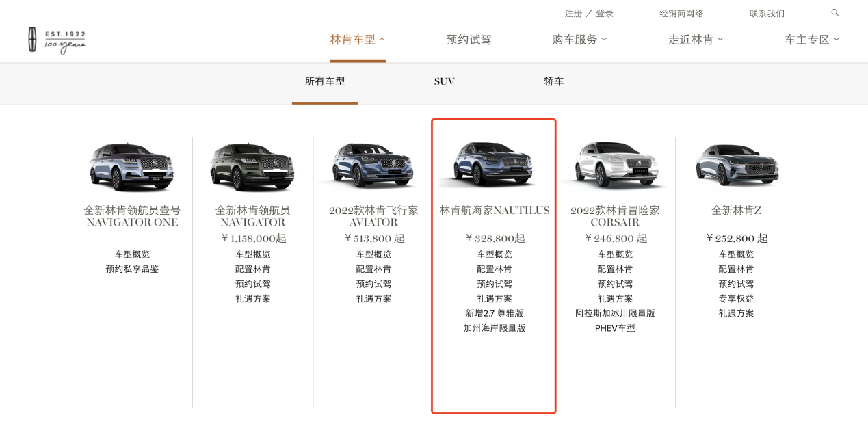This screenshot has height=428, width=868.
Task: Open 预约试驾 in main navigation
Action: point(469,40)
